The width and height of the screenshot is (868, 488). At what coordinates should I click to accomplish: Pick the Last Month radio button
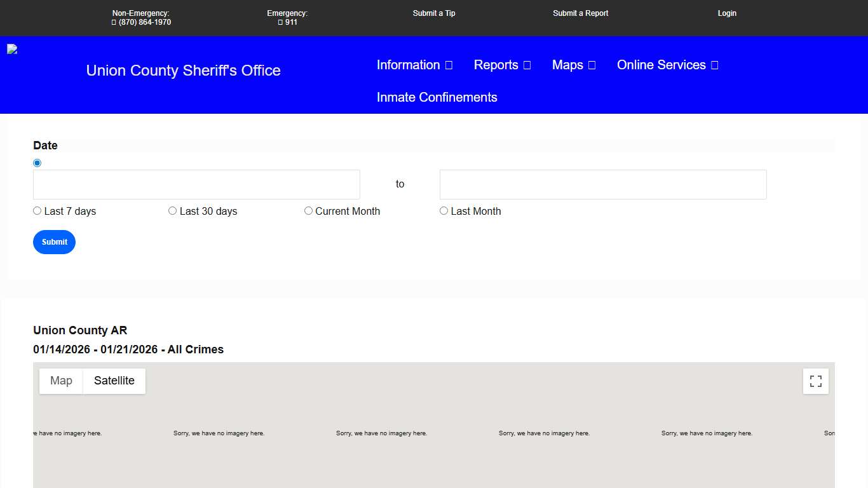(444, 211)
